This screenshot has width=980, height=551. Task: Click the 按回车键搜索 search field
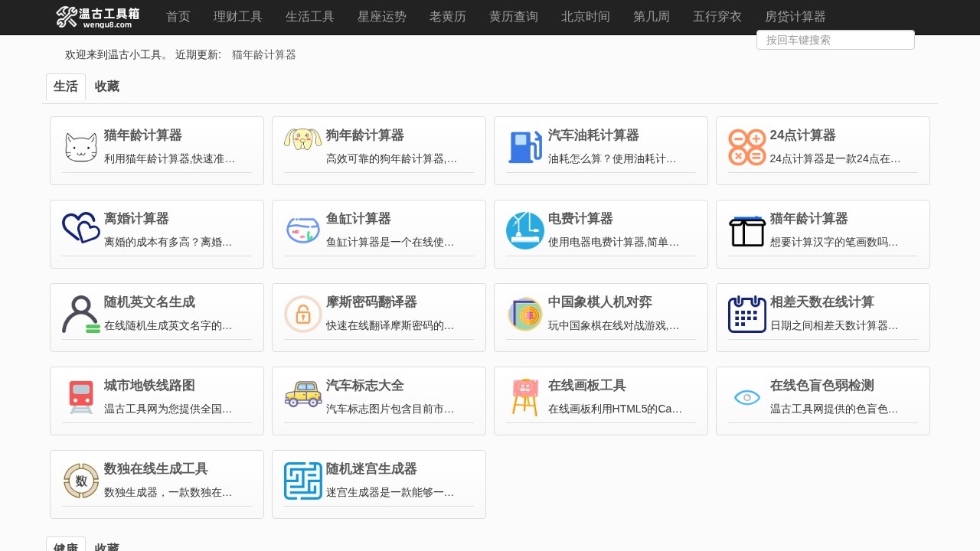835,40
